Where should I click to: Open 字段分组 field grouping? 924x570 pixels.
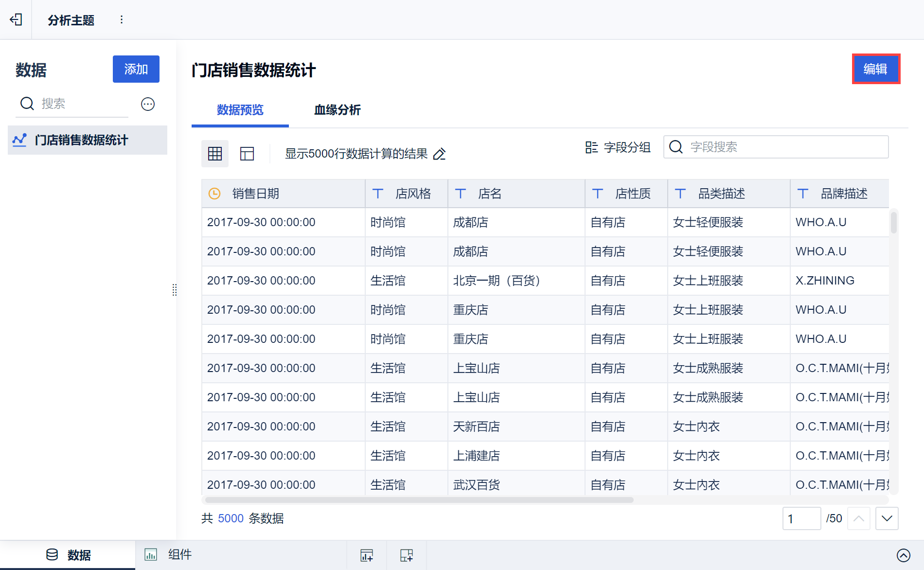(618, 147)
